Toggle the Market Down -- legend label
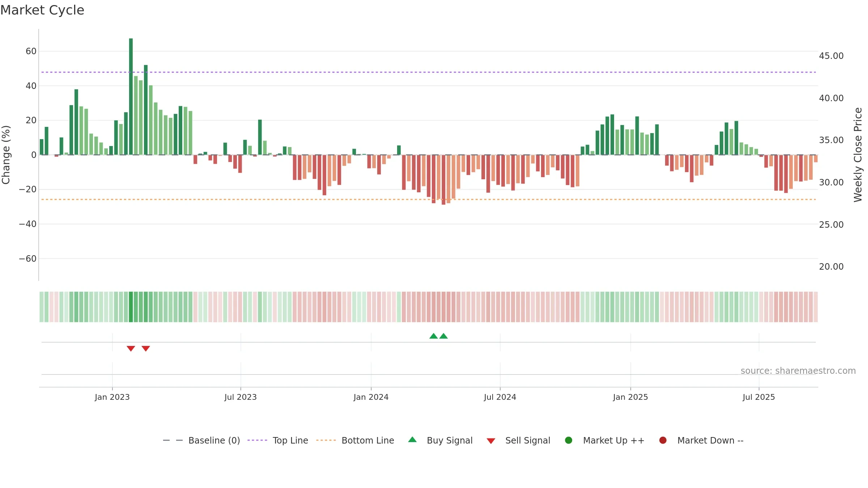The width and height of the screenshot is (868, 488). point(710,440)
